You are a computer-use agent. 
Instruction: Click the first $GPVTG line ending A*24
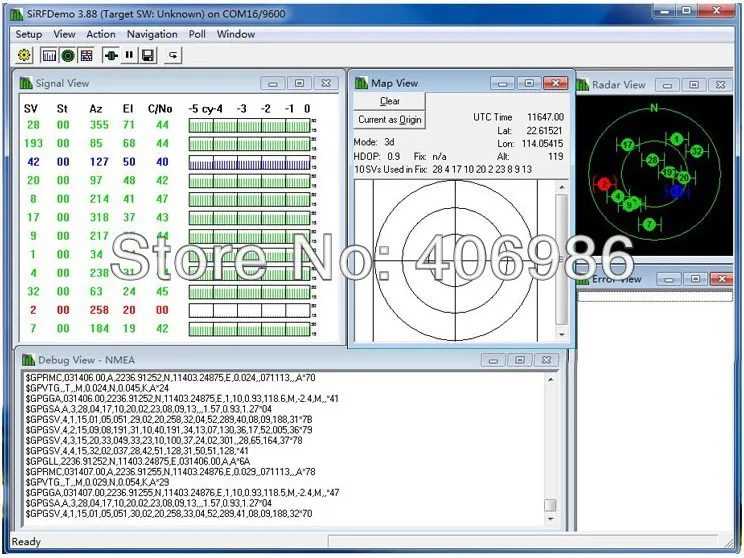click(97, 388)
